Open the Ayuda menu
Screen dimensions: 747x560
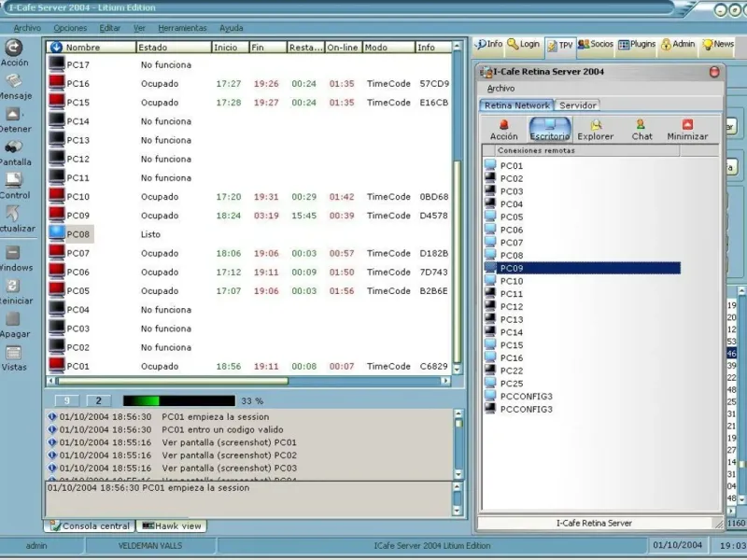[232, 28]
